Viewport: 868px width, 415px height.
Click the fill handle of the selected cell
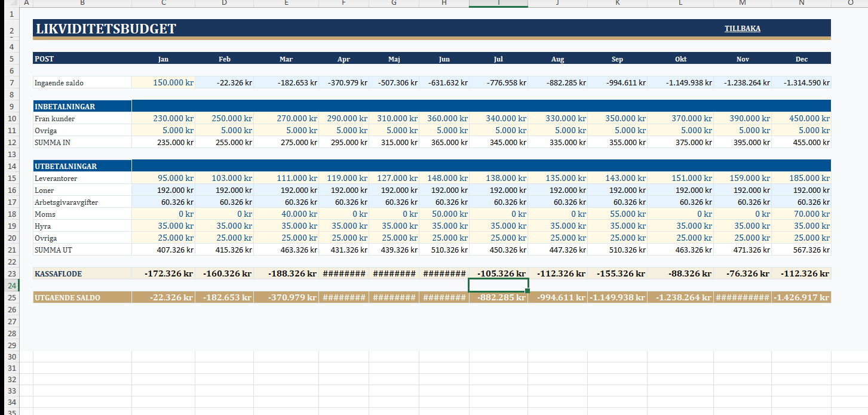[x=527, y=291]
